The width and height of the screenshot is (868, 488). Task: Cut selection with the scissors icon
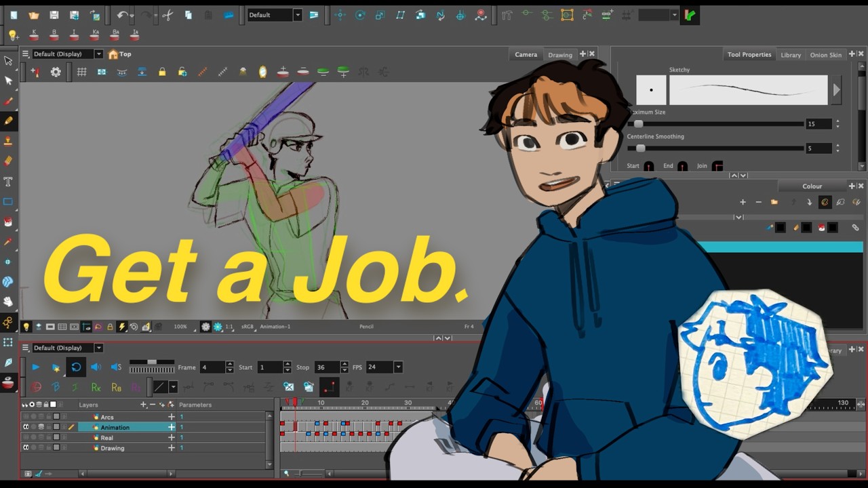click(167, 15)
